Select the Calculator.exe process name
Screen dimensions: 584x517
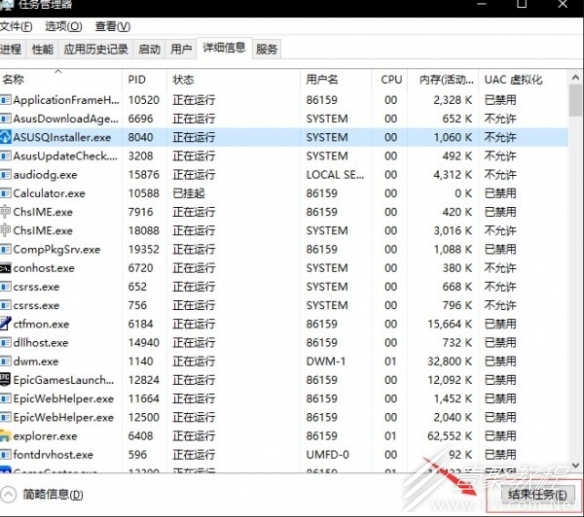tap(49, 193)
